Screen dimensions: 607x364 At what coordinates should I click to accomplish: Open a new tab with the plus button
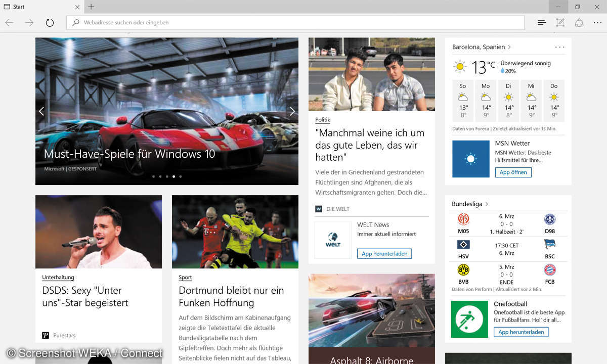(x=91, y=7)
